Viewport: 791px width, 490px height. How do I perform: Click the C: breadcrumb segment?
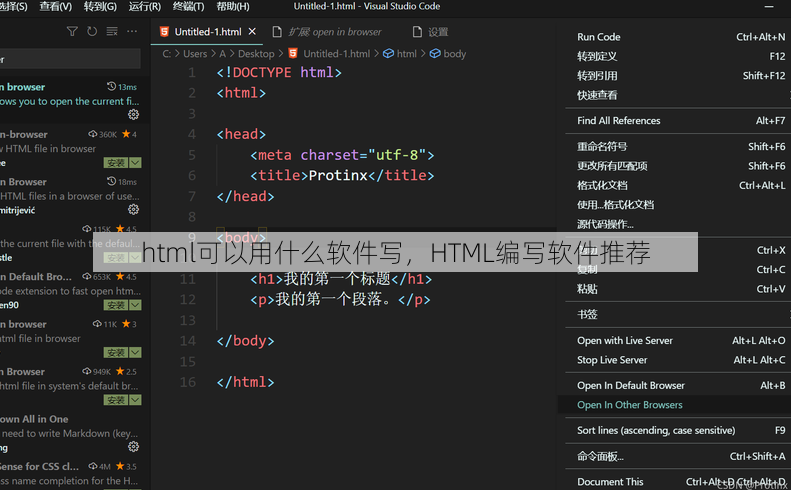click(167, 53)
